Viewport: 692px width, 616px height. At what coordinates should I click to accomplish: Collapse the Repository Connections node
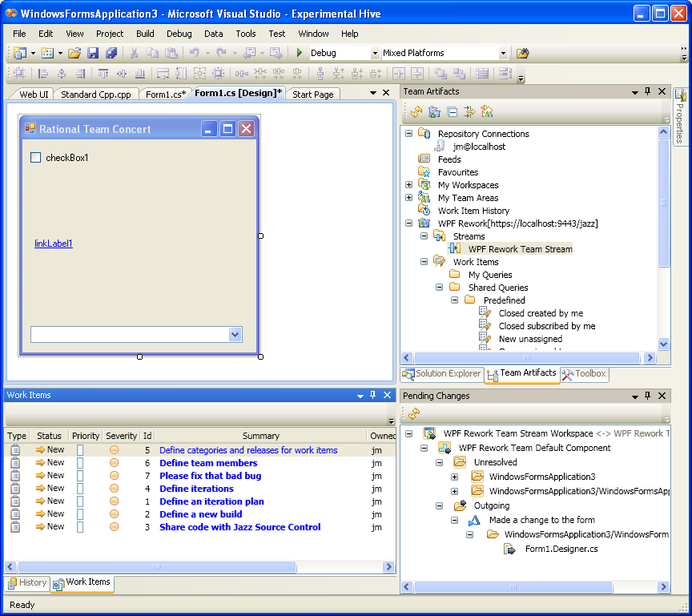coord(409,133)
